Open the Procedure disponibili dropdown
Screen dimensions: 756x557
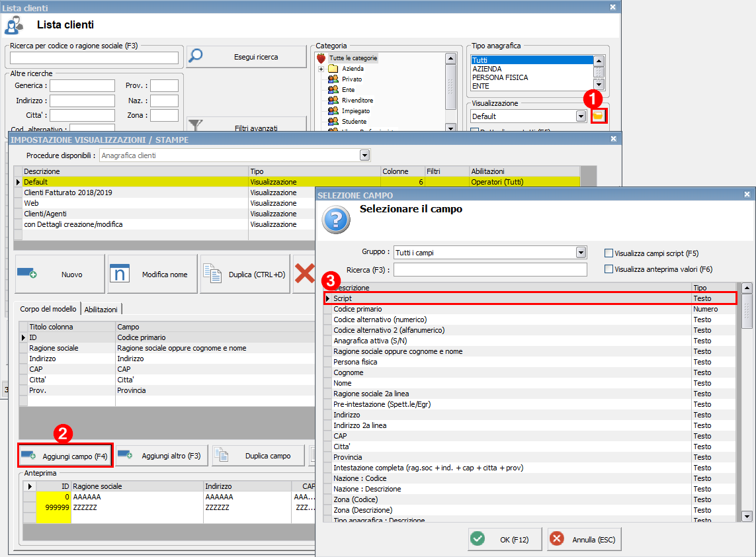pos(365,155)
